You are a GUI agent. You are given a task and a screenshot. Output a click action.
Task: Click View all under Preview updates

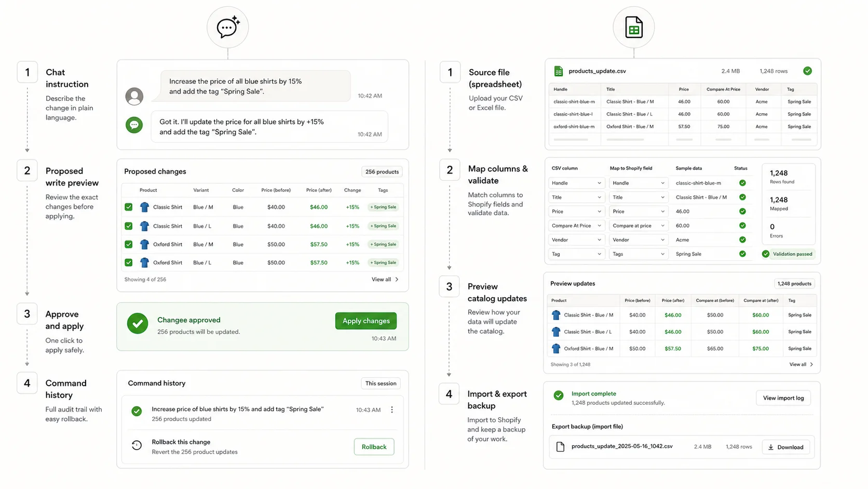[801, 365]
